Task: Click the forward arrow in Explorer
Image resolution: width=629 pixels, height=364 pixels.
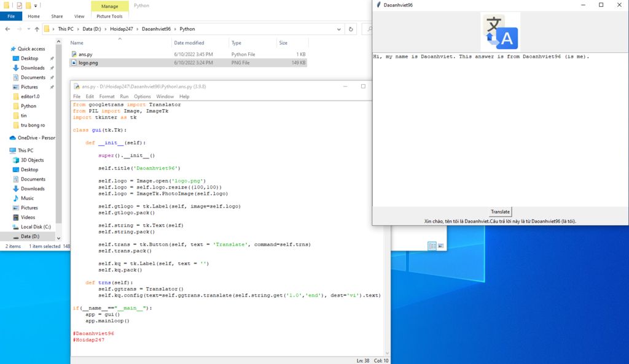Action: 19,29
